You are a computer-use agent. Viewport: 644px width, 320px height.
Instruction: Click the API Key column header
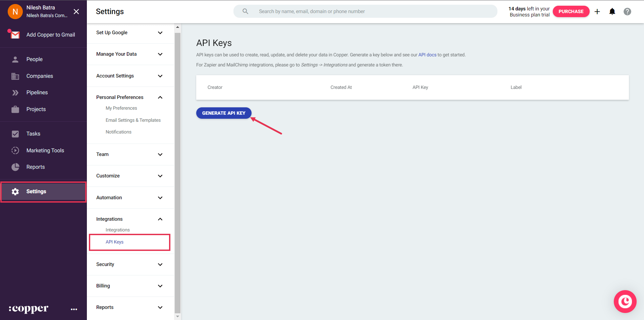pyautogui.click(x=420, y=87)
